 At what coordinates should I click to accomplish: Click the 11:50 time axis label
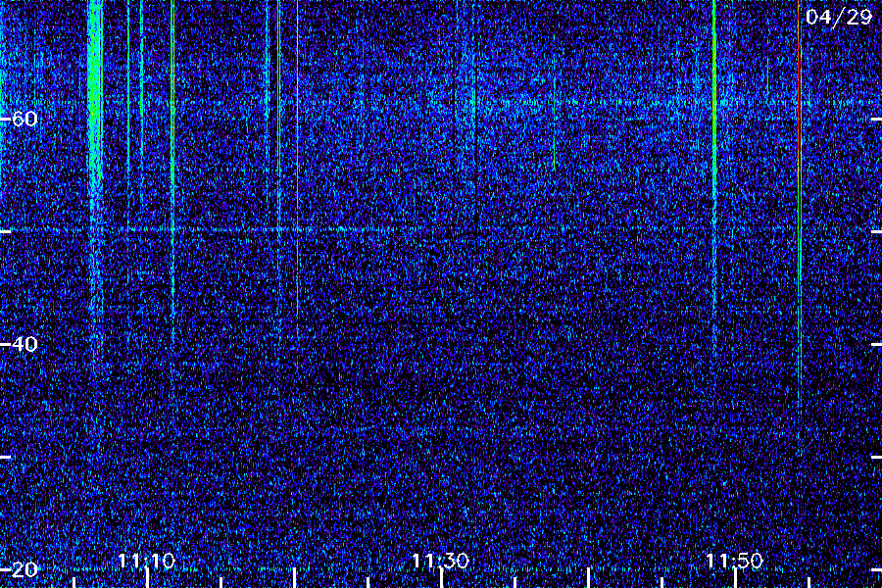click(x=734, y=561)
